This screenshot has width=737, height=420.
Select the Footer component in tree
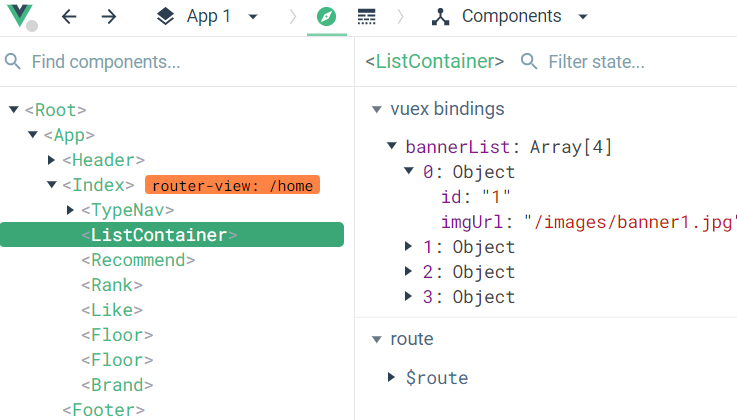coord(104,410)
